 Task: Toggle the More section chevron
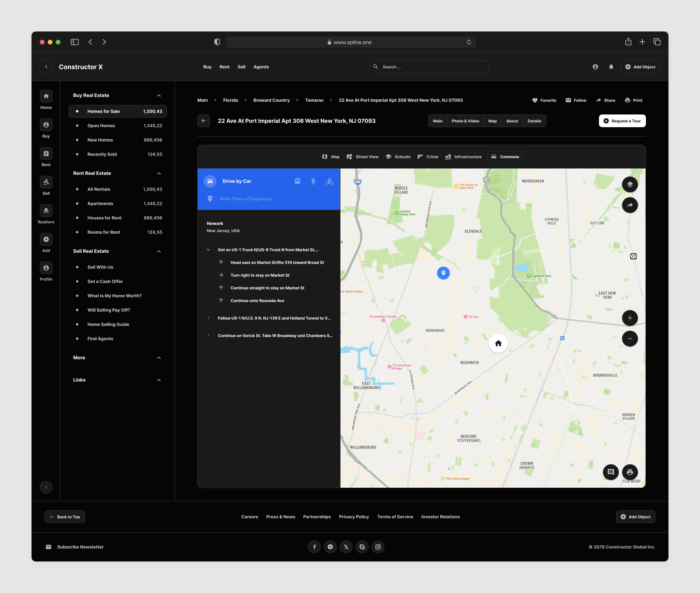click(159, 358)
